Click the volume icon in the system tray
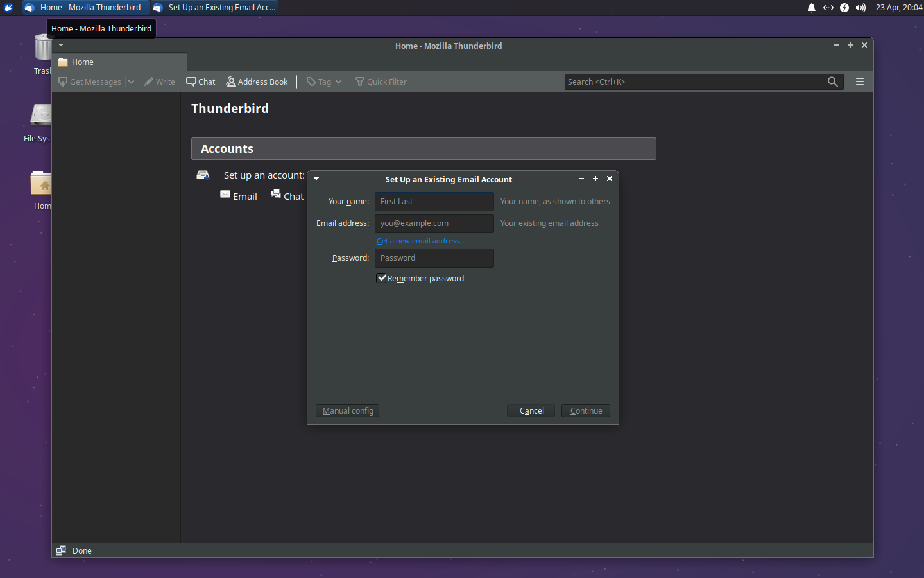This screenshot has width=924, height=578. coord(860,8)
